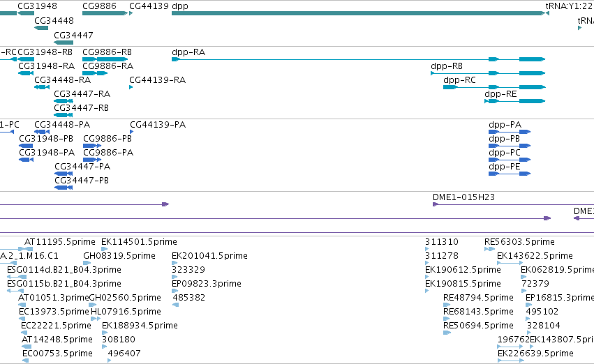Open EST GH08319.5prime
This screenshot has height=364, width=594.
click(x=87, y=264)
